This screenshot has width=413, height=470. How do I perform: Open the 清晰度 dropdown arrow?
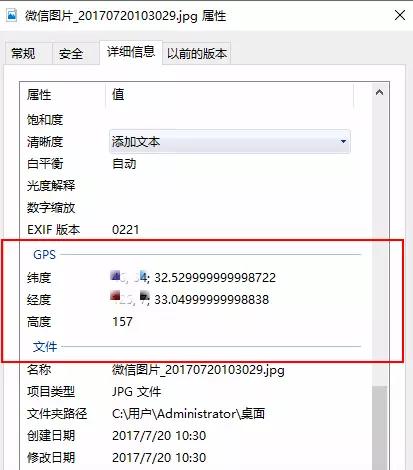coord(343,142)
